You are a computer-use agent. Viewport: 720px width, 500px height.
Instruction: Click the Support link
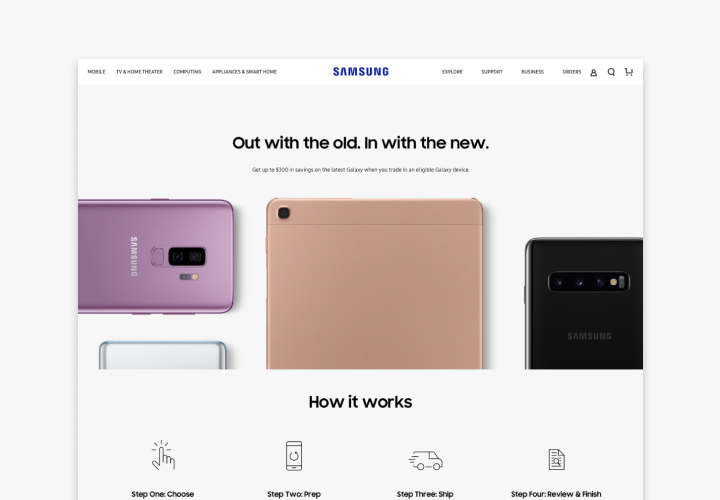pyautogui.click(x=492, y=72)
